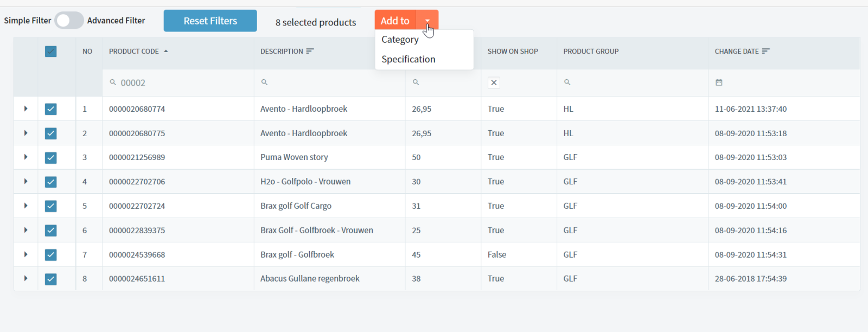Choose Specification from the Add to menu
The height and width of the screenshot is (332, 868).
pyautogui.click(x=408, y=59)
